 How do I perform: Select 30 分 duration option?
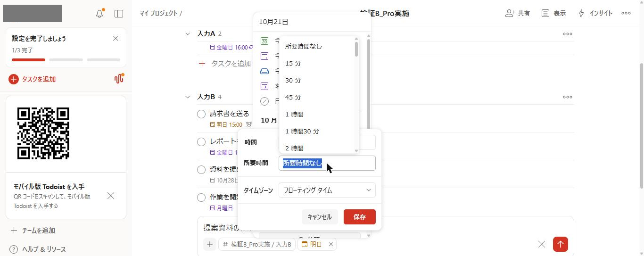316,80
